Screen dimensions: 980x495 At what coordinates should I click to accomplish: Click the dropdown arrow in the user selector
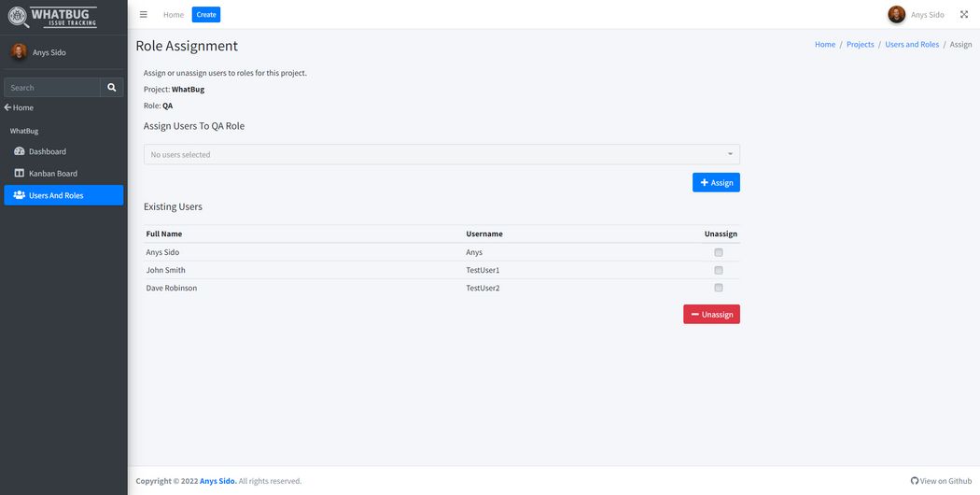pyautogui.click(x=730, y=155)
